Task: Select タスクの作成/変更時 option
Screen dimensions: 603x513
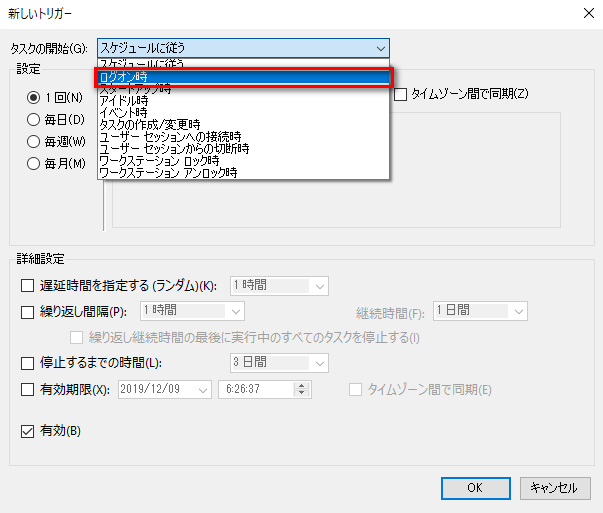Action: [149, 125]
